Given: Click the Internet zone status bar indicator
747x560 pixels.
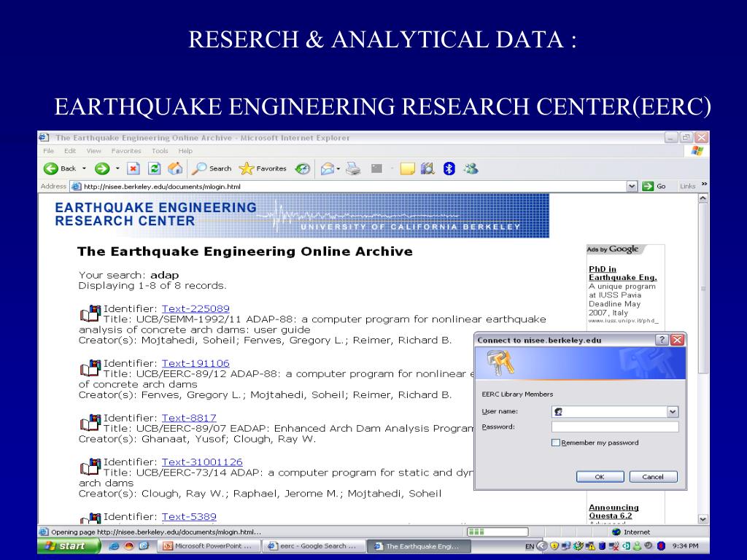Looking at the screenshot, I should click(x=631, y=532).
